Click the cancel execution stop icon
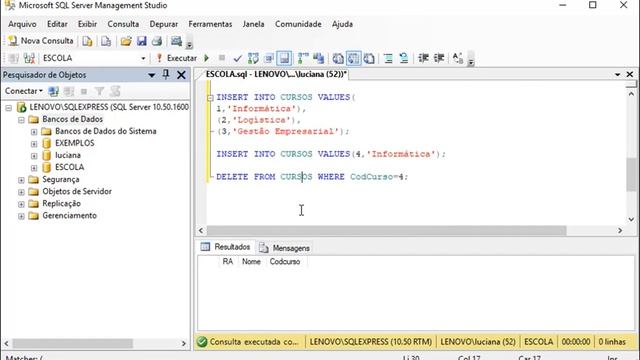 (222, 58)
